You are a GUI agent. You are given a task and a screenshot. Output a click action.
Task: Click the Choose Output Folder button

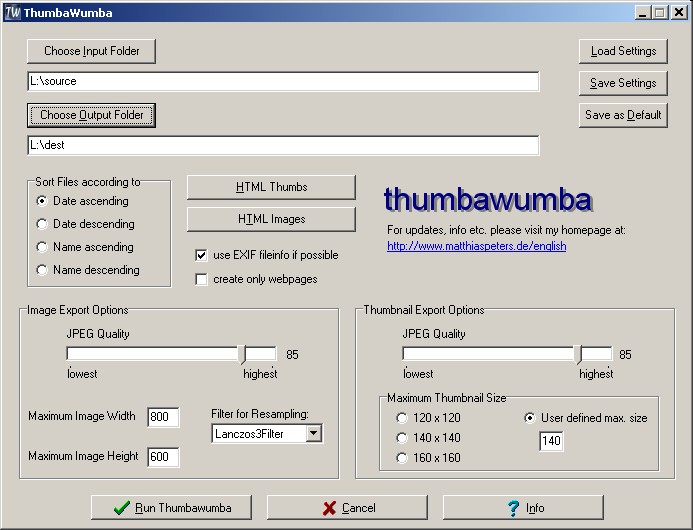coord(91,115)
